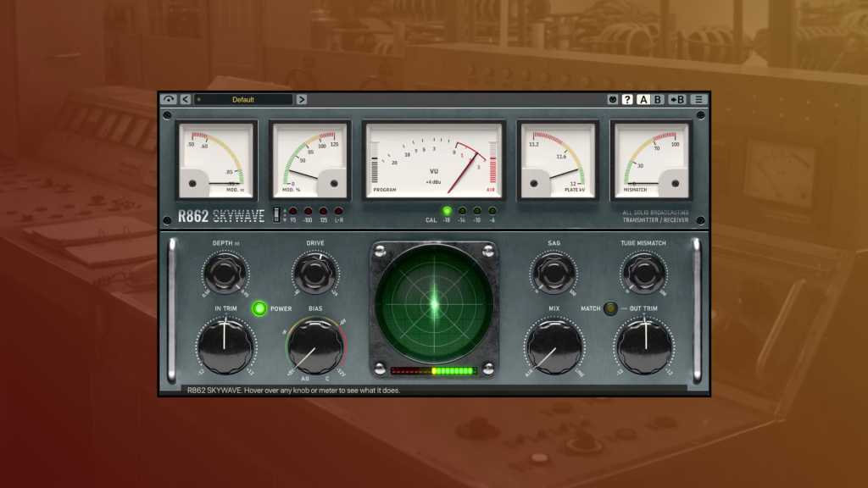The width and height of the screenshot is (868, 488).
Task: Click the 'CAL' label
Action: (x=431, y=220)
